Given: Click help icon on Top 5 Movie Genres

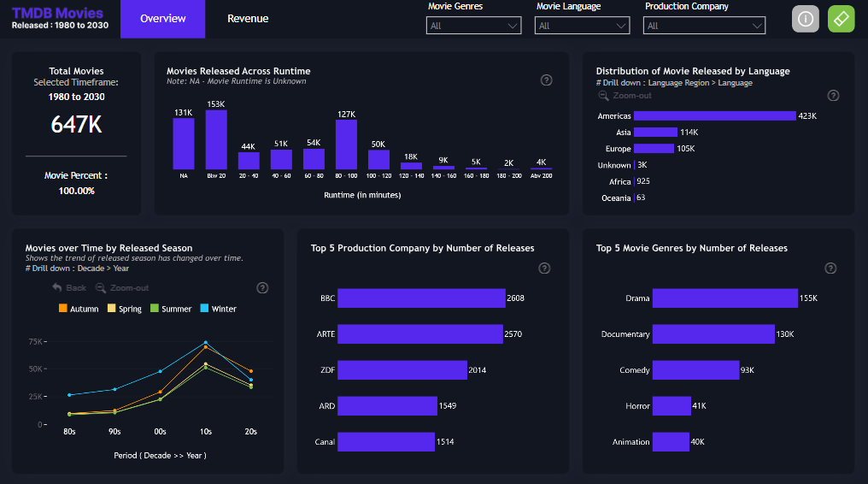Looking at the screenshot, I should pyautogui.click(x=830, y=269).
